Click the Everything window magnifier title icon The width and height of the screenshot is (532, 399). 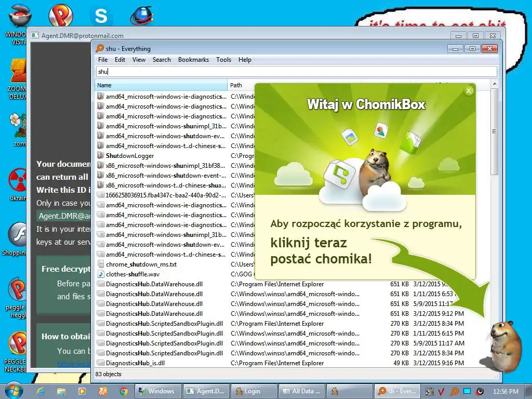pos(100,48)
